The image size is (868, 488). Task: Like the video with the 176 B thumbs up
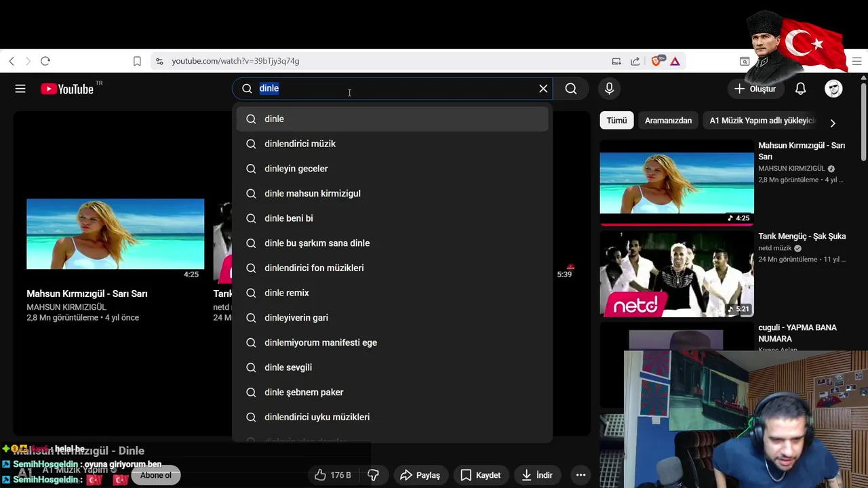[x=333, y=475]
